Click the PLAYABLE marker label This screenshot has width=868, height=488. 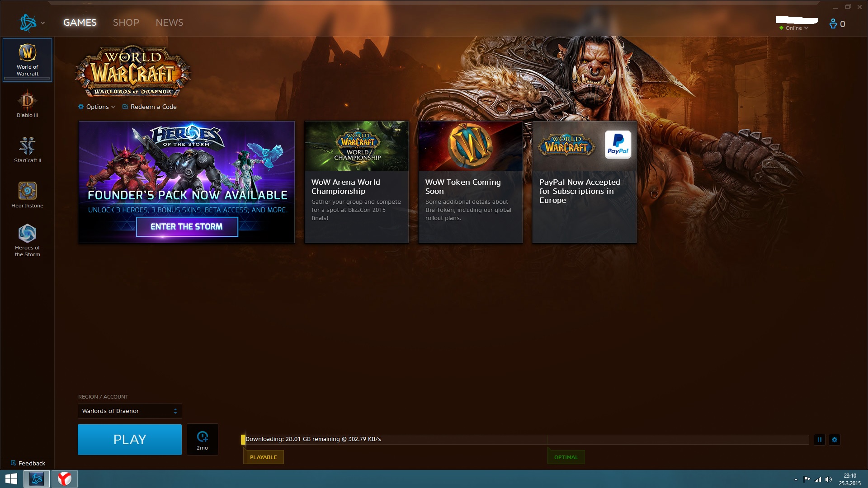pyautogui.click(x=264, y=457)
